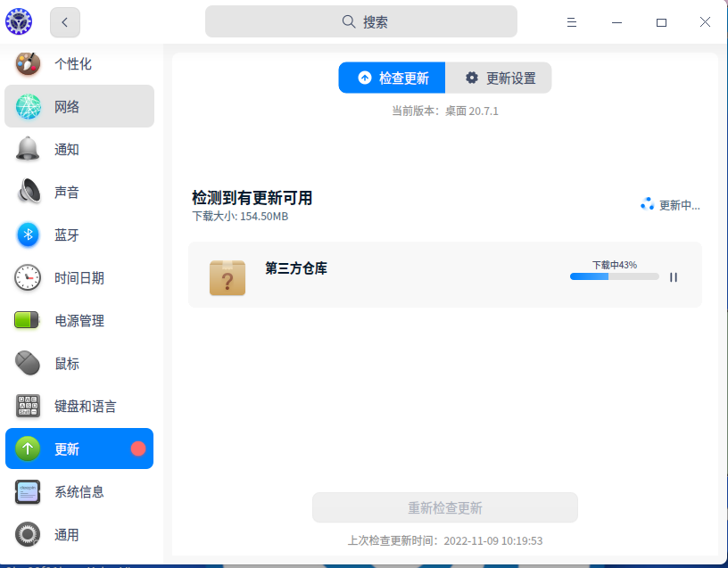
Task: Switch to the 更新设置 tab
Action: (499, 78)
